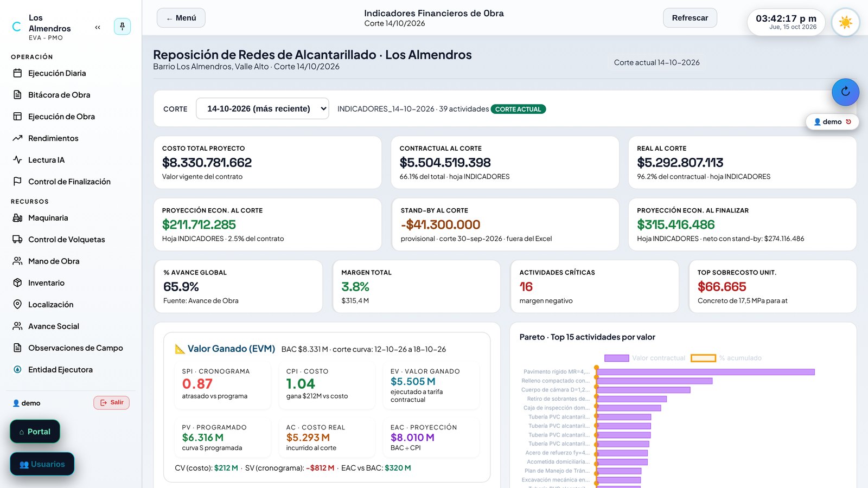Image resolution: width=868 pixels, height=488 pixels.
Task: Open Localización map pin icon
Action: click(x=17, y=305)
